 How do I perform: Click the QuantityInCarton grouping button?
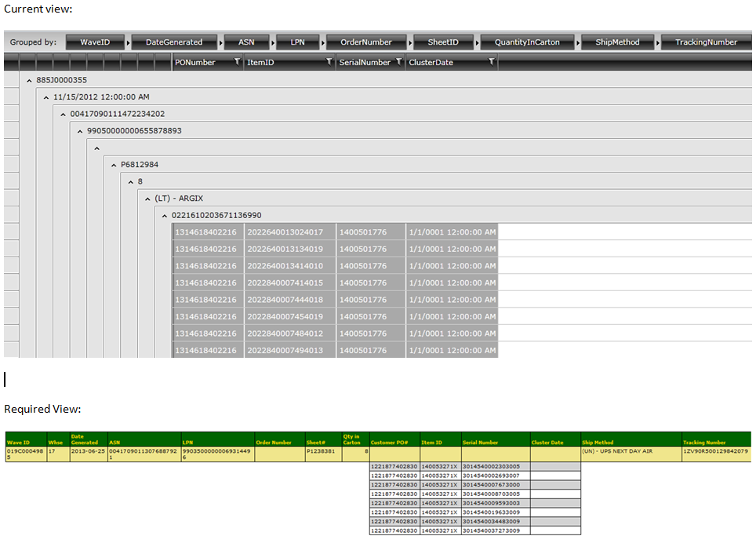tap(527, 42)
